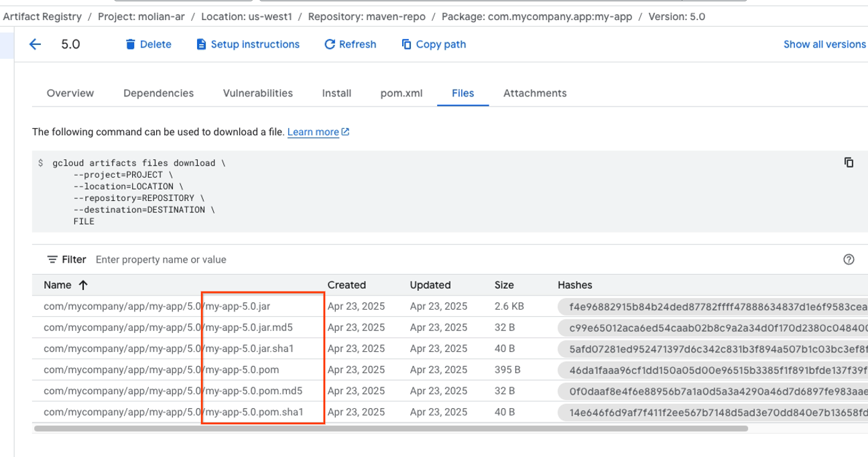Open the Learn more link
This screenshot has height=457, width=868.
point(314,132)
